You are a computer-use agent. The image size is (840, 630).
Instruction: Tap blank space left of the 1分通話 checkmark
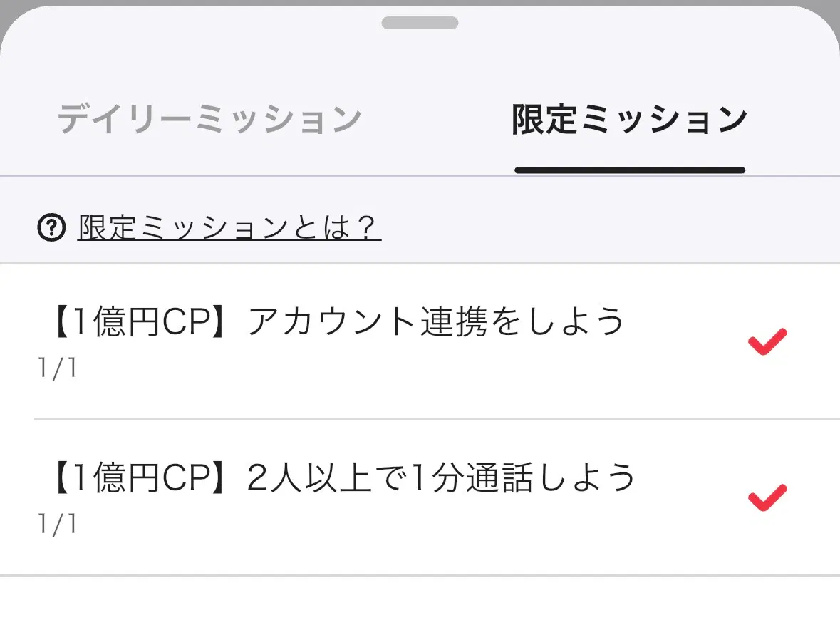click(x=691, y=497)
